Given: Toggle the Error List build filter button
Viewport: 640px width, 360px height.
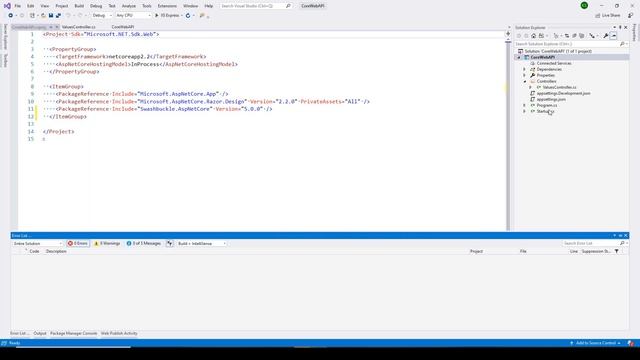Looking at the screenshot, I should pyautogui.click(x=169, y=243).
